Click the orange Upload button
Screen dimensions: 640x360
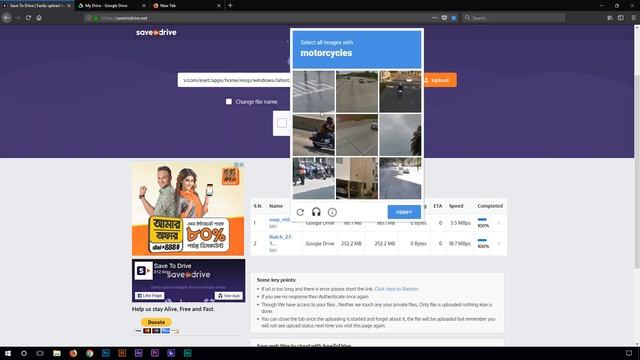(439, 80)
